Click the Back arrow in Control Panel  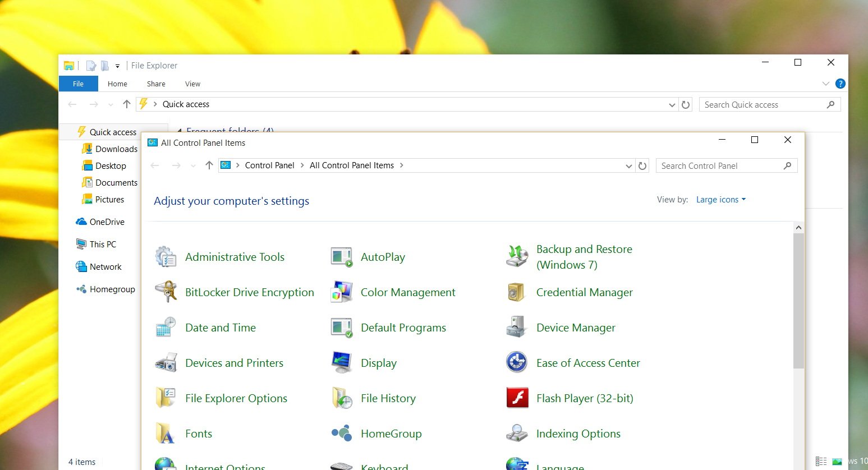tap(155, 165)
